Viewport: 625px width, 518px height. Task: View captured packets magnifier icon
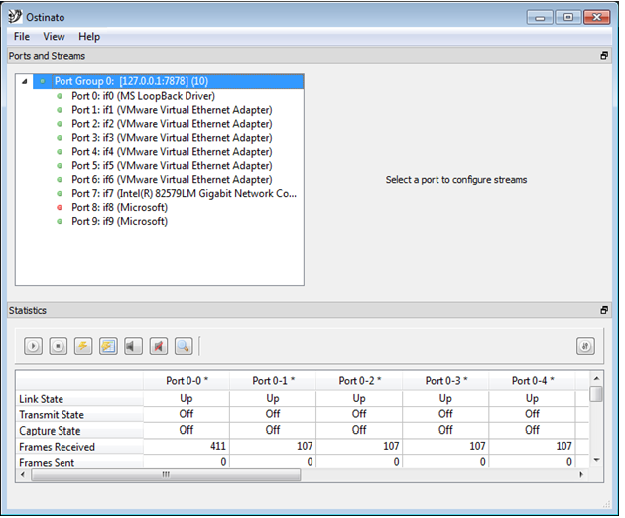[x=183, y=346]
